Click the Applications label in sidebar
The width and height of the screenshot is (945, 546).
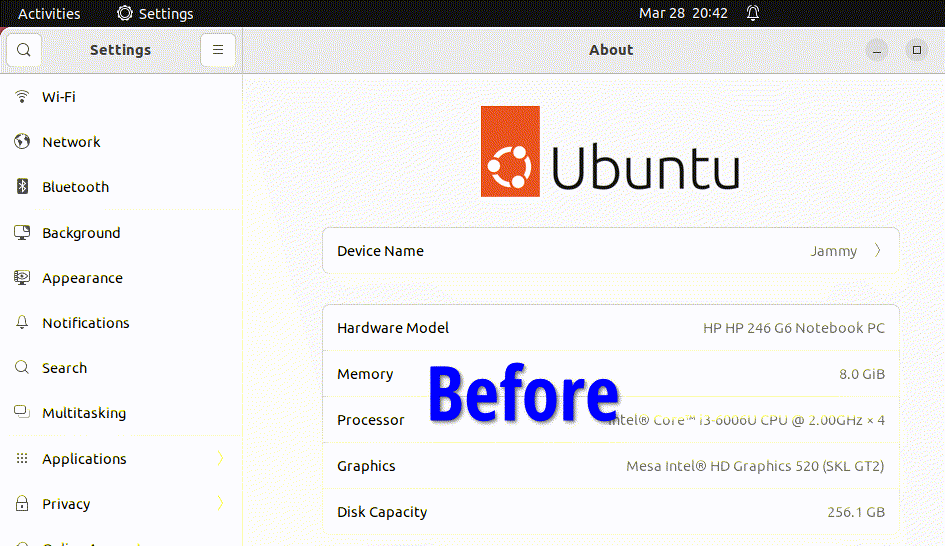[x=84, y=459]
